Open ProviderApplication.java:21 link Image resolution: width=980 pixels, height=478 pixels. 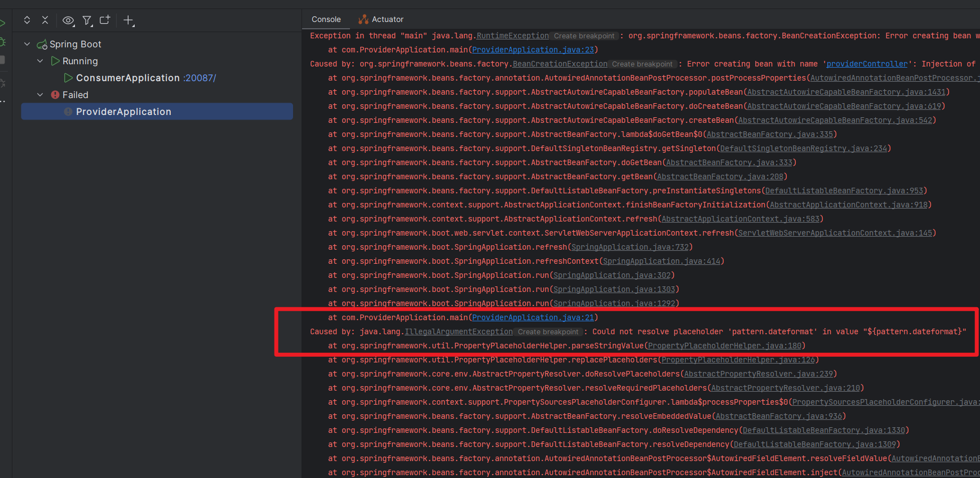pyautogui.click(x=533, y=317)
